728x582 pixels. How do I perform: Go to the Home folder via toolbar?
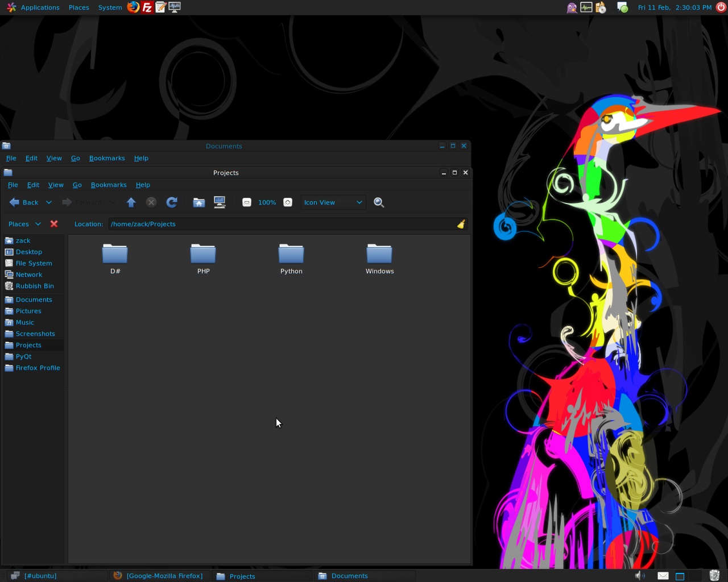198,202
